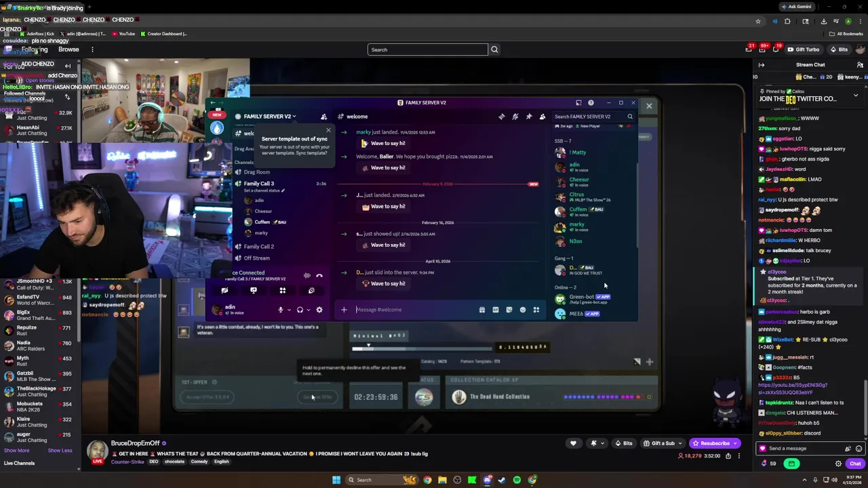Click the Gift Turbo button

click(804, 49)
